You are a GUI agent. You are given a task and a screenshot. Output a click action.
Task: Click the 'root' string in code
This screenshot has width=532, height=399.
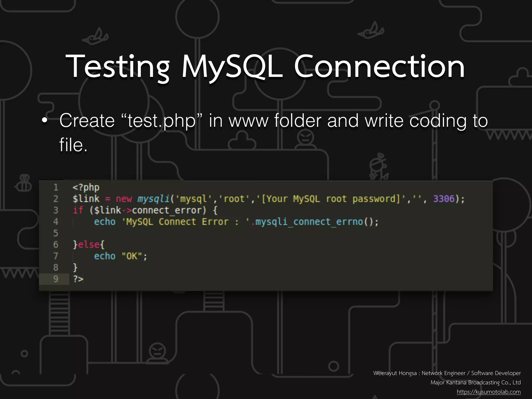pyautogui.click(x=234, y=199)
